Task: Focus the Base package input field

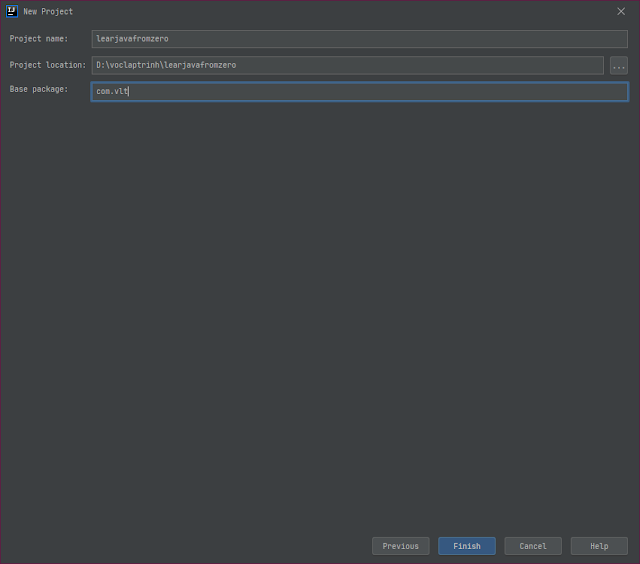Action: coord(360,91)
